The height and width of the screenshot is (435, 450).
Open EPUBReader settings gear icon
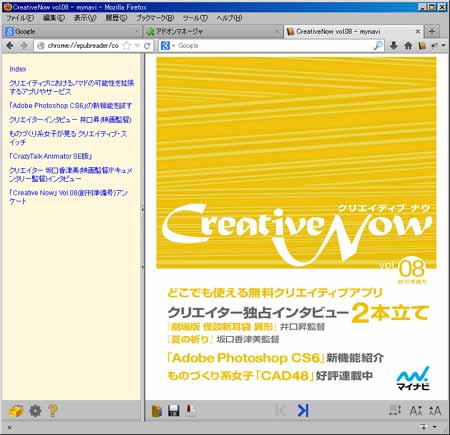[35, 411]
